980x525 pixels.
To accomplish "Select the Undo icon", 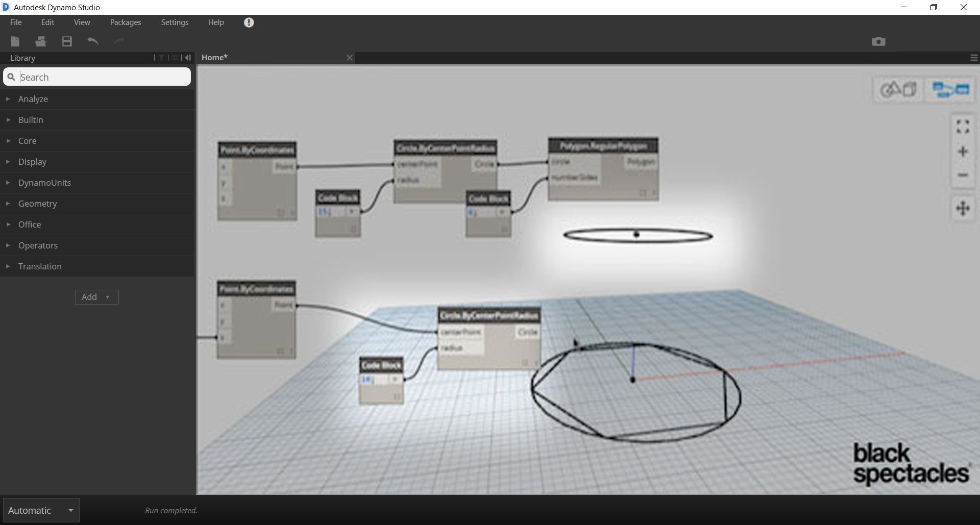I will (93, 41).
